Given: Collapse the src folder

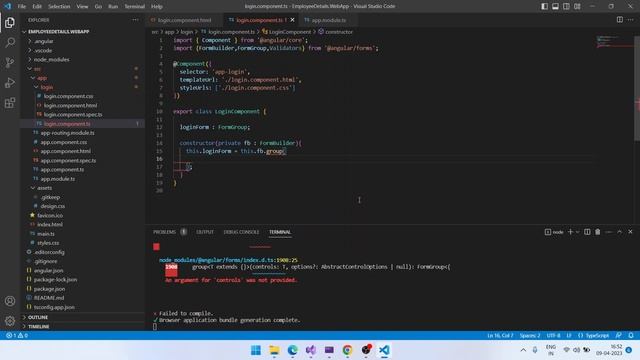Looking at the screenshot, I should (x=37, y=69).
